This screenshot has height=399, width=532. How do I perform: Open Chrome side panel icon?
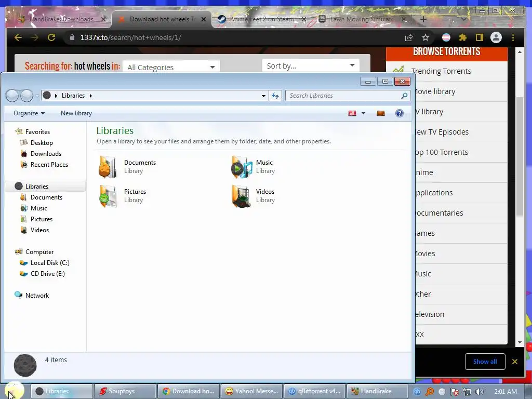point(479,37)
